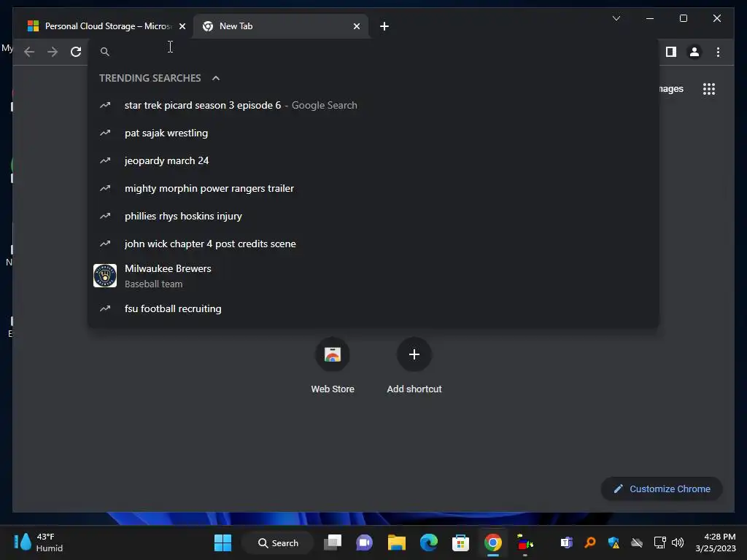Open the Milwaukee Brewers suggestion
Viewport: 747px width, 560px height.
pyautogui.click(x=373, y=276)
